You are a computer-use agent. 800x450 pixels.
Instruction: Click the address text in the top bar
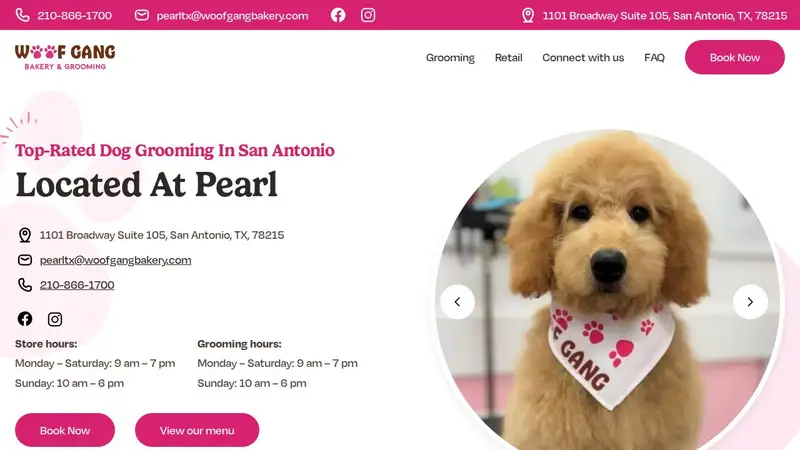click(x=665, y=15)
